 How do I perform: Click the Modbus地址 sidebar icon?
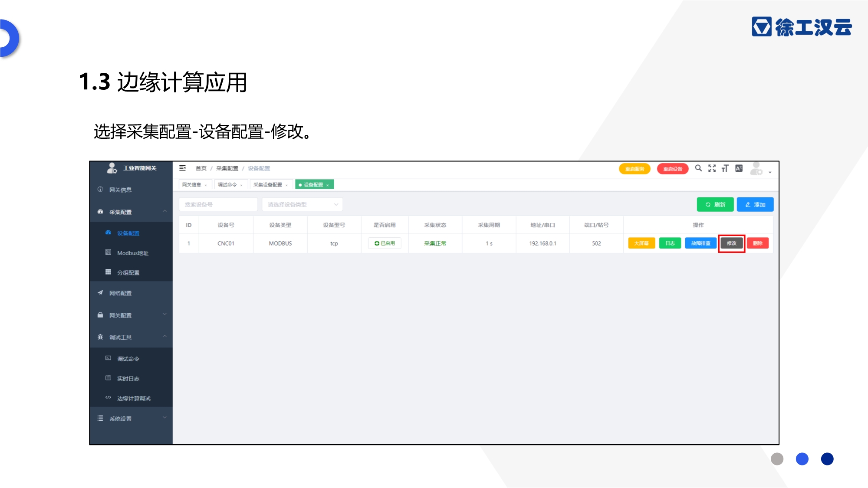coord(108,252)
